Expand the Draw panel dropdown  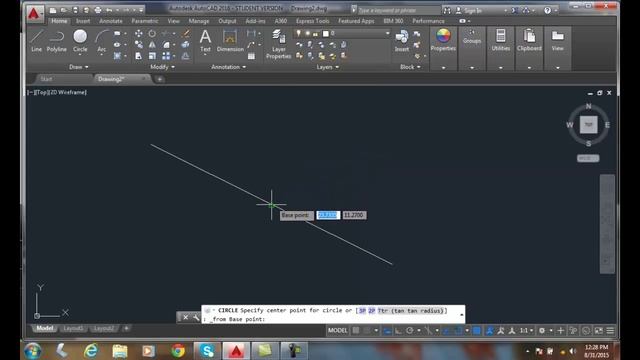click(x=78, y=67)
